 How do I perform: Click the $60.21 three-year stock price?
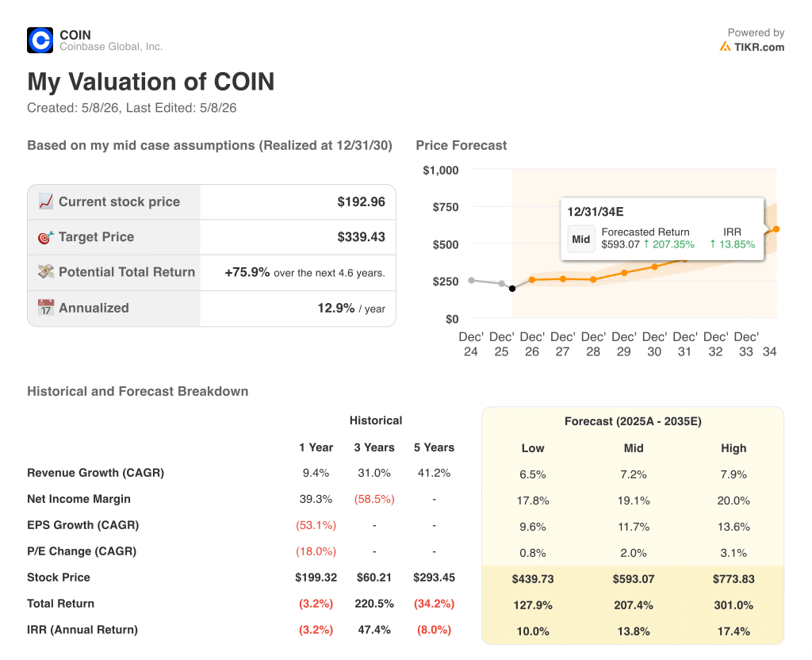[x=374, y=577]
